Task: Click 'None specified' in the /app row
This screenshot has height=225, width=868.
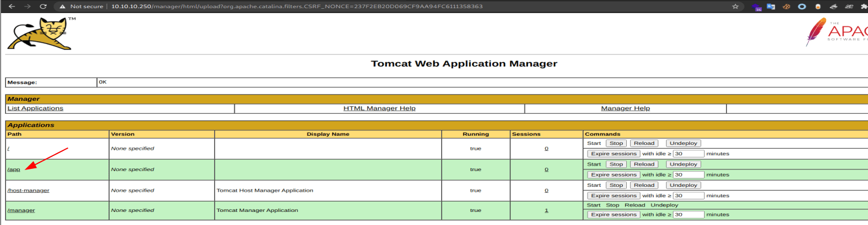Action: click(132, 169)
